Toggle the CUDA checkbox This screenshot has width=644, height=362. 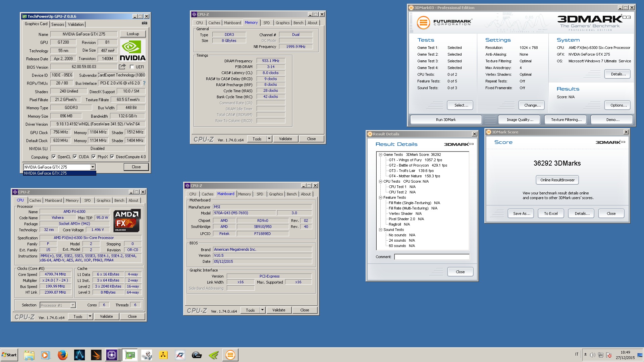click(x=75, y=157)
